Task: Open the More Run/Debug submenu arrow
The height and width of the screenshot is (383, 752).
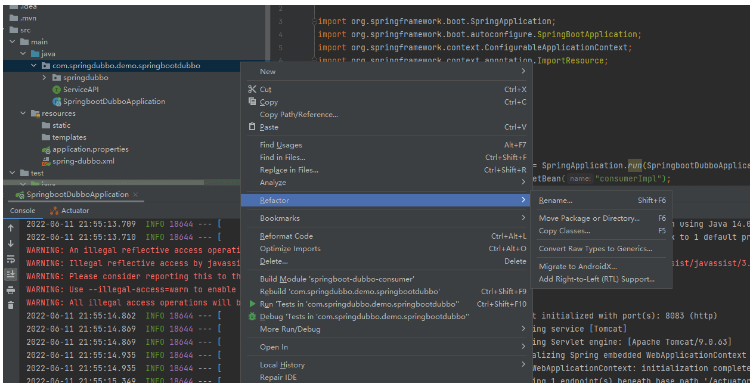Action: pyautogui.click(x=523, y=329)
